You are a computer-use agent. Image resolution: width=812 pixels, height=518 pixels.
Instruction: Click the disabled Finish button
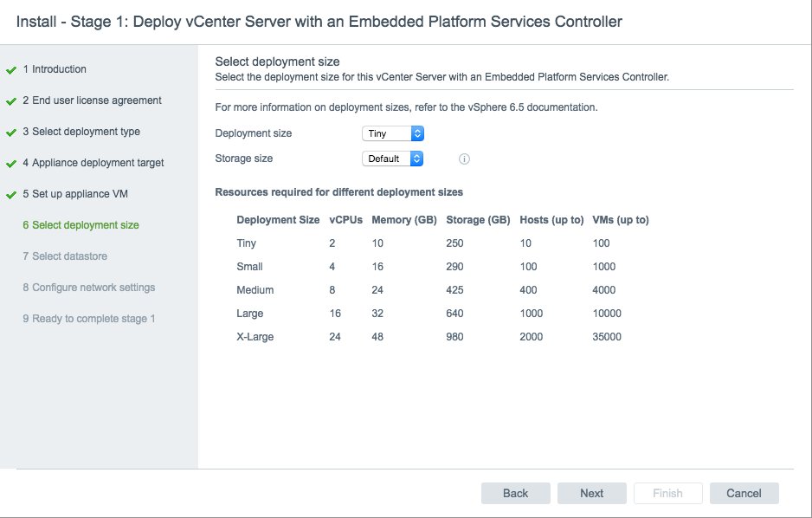(x=667, y=493)
